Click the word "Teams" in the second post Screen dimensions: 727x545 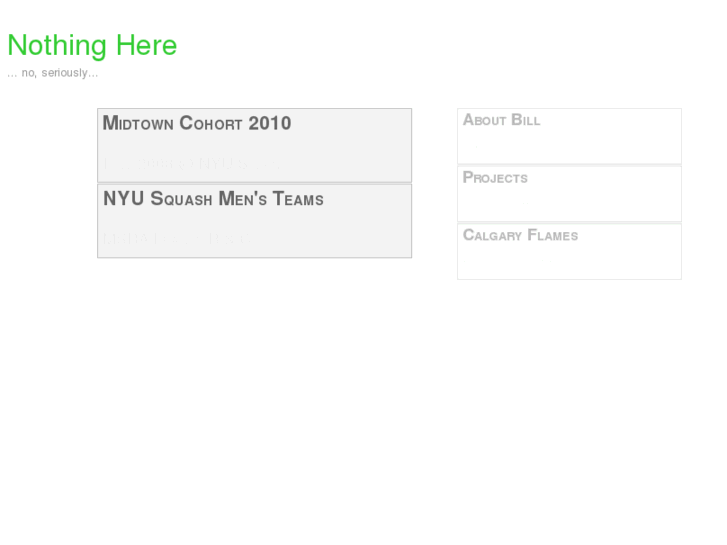(298, 199)
